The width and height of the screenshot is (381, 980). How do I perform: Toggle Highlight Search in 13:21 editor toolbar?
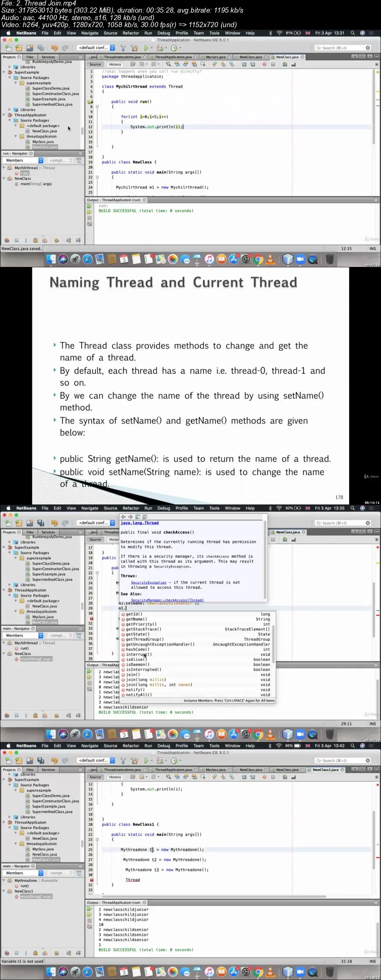point(194,64)
